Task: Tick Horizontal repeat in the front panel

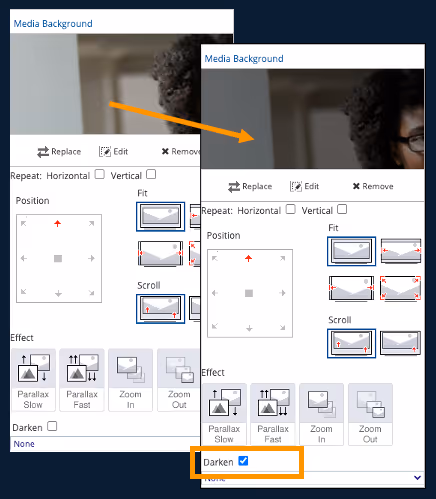Action: tap(291, 209)
